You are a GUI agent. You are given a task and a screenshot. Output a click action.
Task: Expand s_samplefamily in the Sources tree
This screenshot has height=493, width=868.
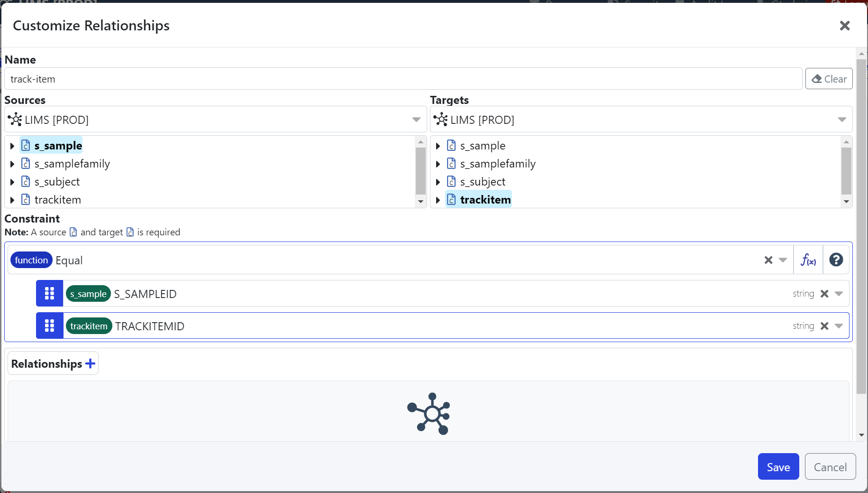[12, 164]
